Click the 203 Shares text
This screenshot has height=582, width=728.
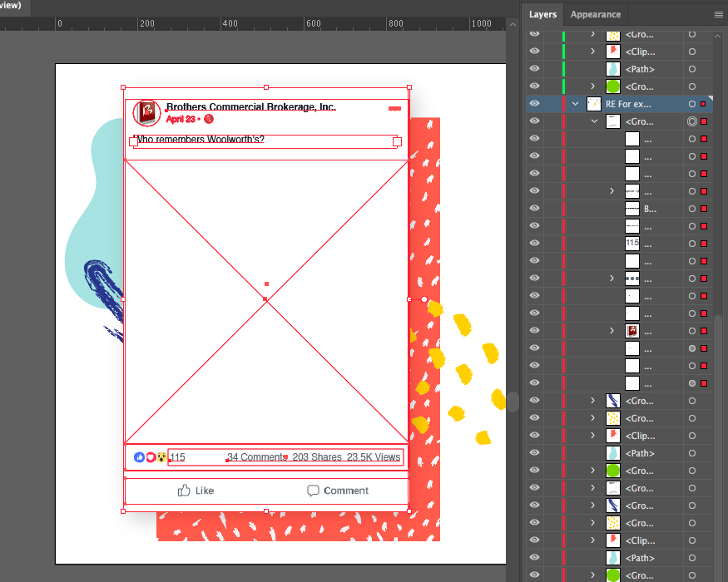[x=317, y=457]
